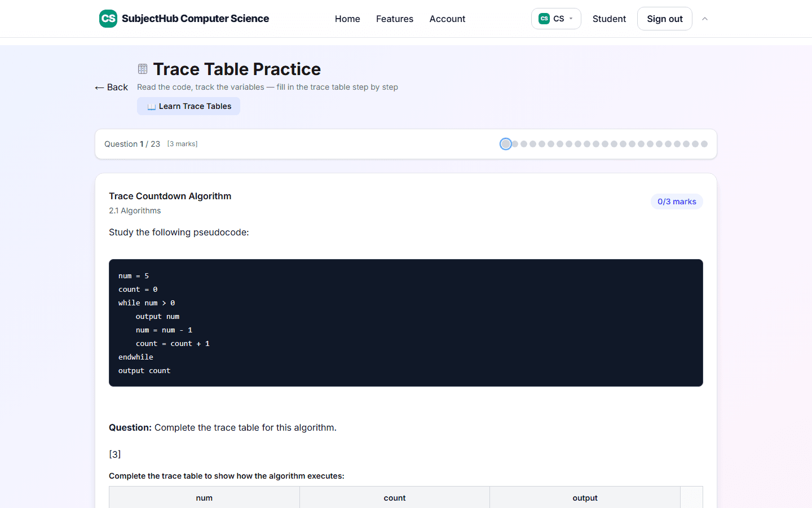The height and width of the screenshot is (508, 812).
Task: Sign out of the account
Action: (665, 19)
